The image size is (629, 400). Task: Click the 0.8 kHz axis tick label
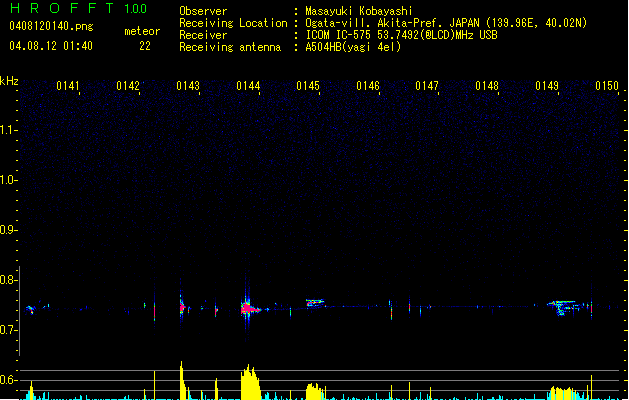pos(8,280)
